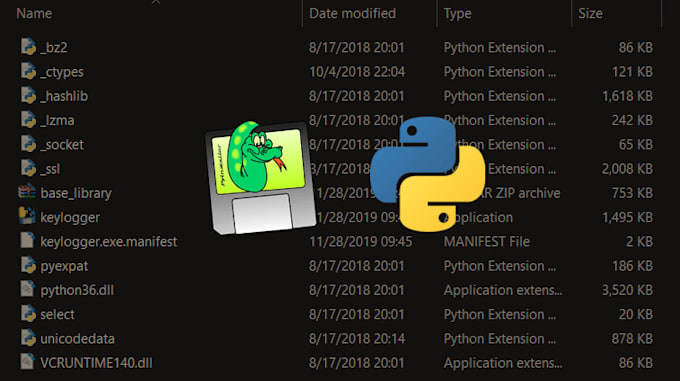
Task: Sort by the Size column header
Action: click(x=590, y=13)
